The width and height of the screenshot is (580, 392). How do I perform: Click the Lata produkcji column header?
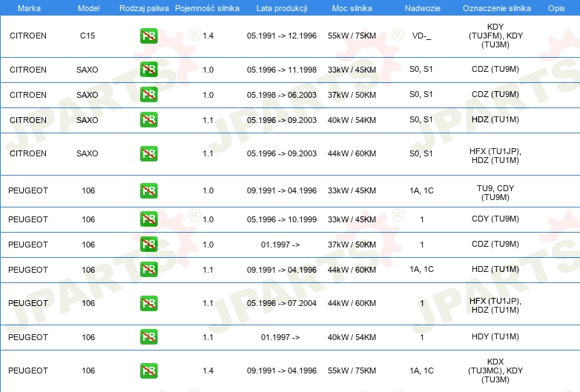(282, 8)
